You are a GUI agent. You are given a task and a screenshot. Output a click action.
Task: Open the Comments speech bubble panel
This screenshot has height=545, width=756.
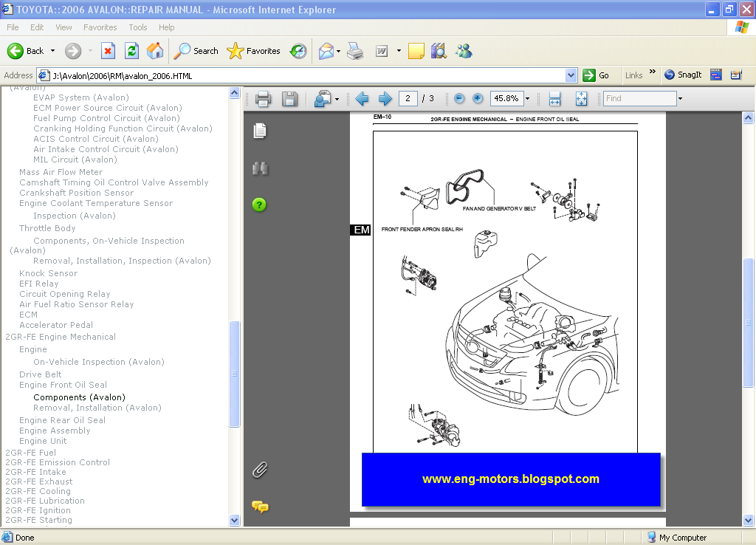tap(260, 507)
